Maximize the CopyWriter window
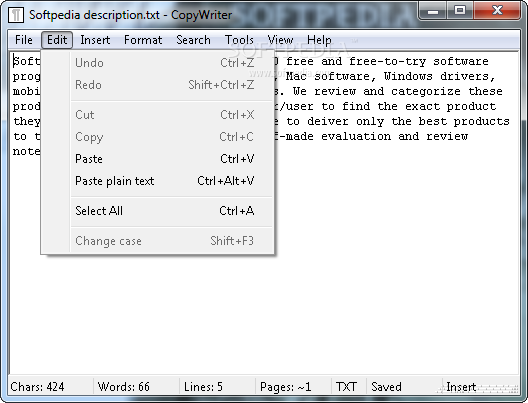The width and height of the screenshot is (528, 403). (x=460, y=11)
